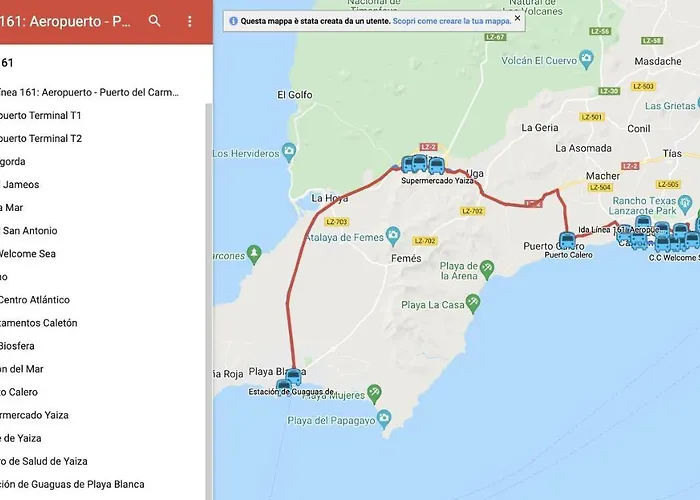Select the Playa La Casa beach marker
The width and height of the screenshot is (700, 500).
point(472,302)
